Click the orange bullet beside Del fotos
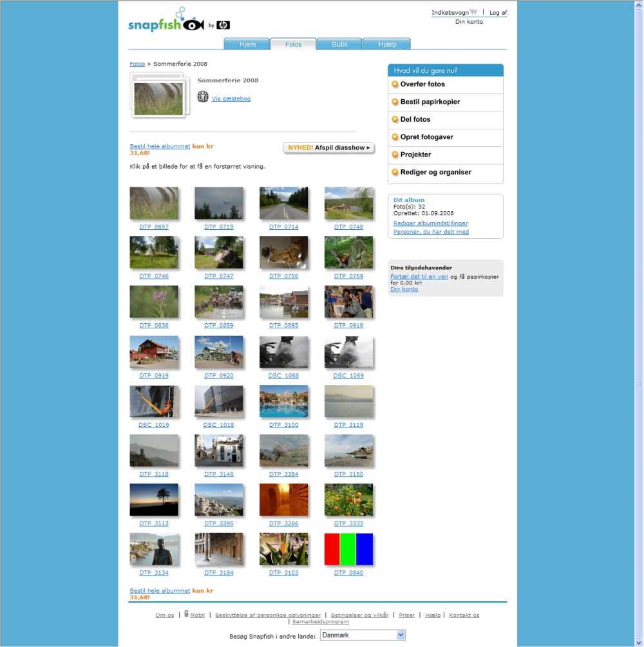644x647 pixels. pos(395,119)
